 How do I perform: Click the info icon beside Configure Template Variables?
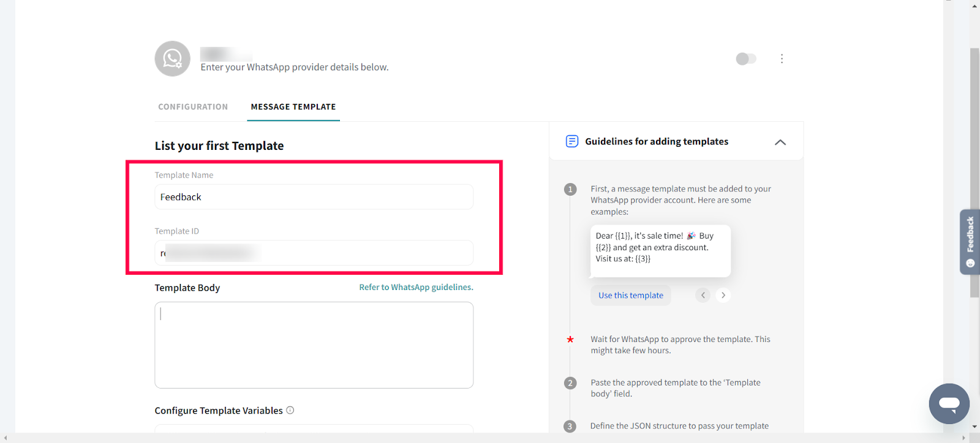(x=290, y=411)
